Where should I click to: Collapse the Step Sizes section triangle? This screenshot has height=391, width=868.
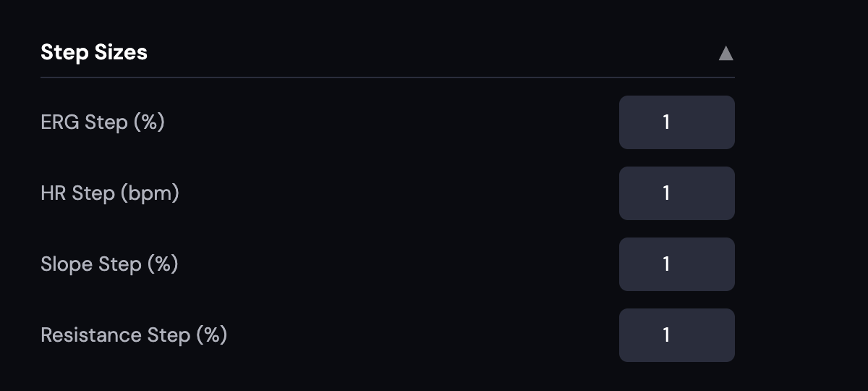[x=726, y=53]
